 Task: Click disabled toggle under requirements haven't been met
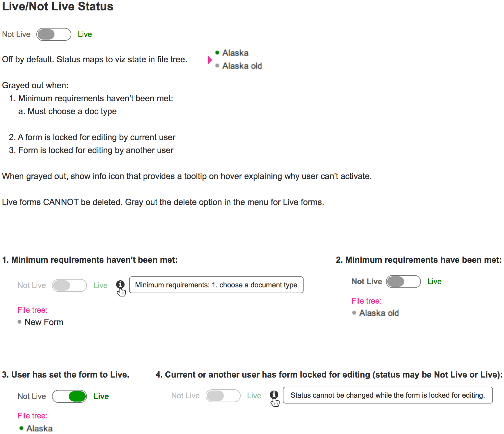(x=69, y=285)
